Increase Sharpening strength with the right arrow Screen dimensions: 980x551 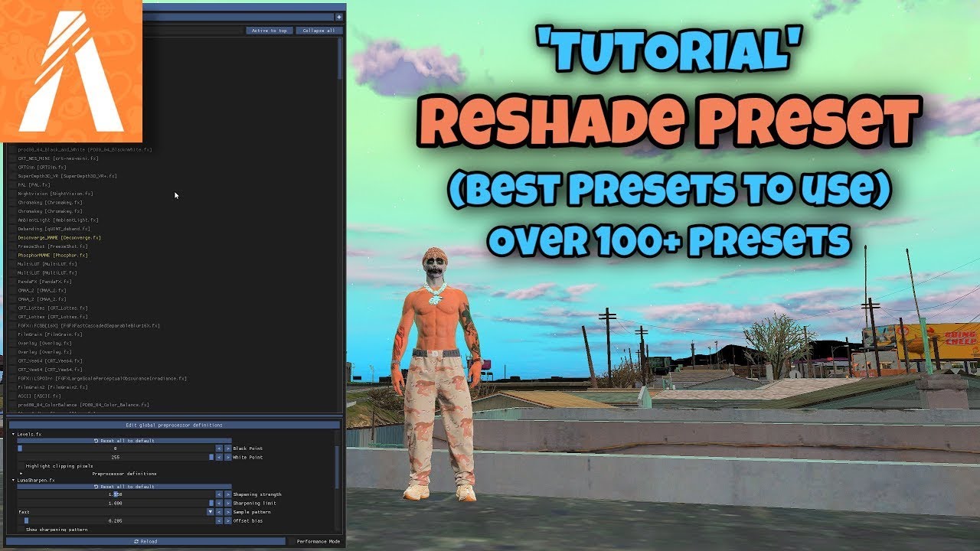pyautogui.click(x=227, y=494)
